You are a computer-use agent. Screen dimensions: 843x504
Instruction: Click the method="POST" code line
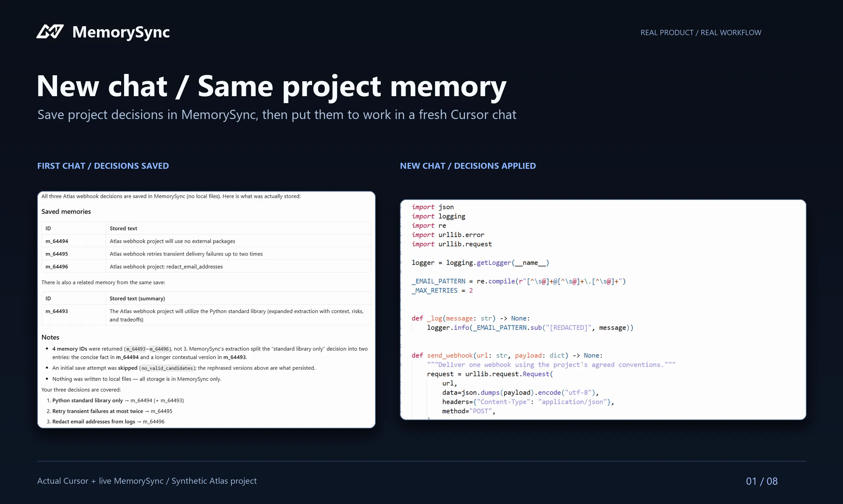469,411
